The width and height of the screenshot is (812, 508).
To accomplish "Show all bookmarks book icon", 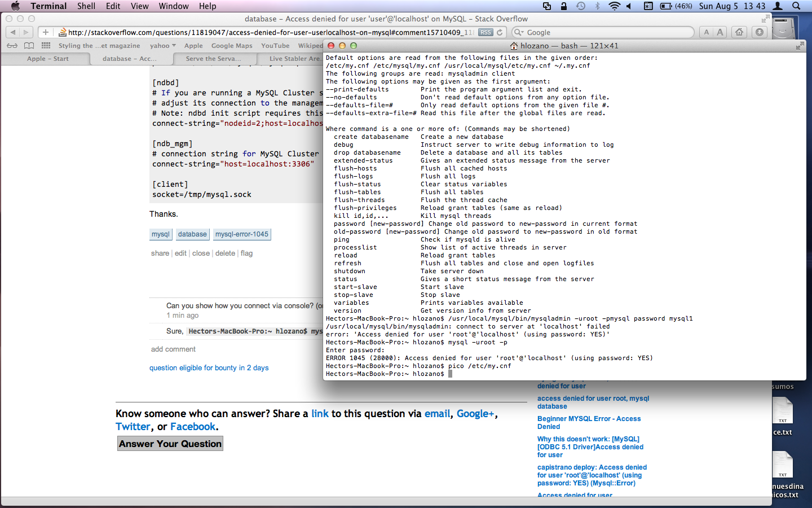I will click(x=29, y=46).
